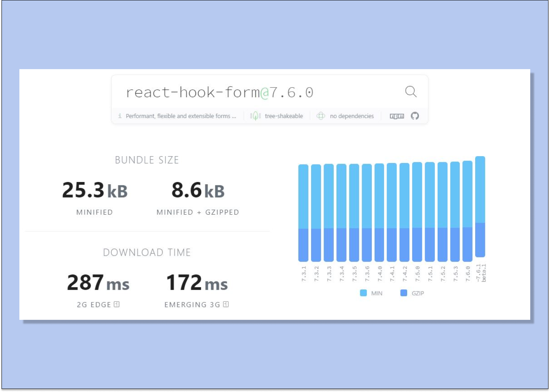
Task: Click the '8.6 kB' gzipped size value
Action: (x=198, y=190)
